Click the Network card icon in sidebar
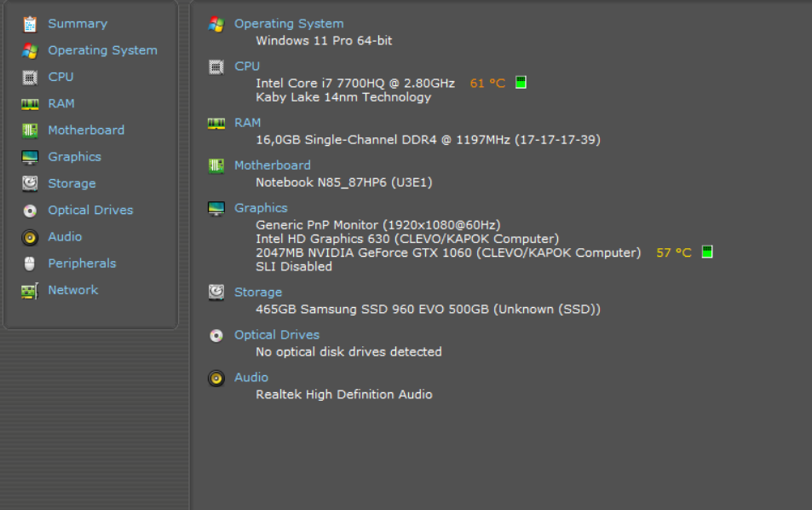Viewport: 812px width, 510px height. click(x=30, y=290)
